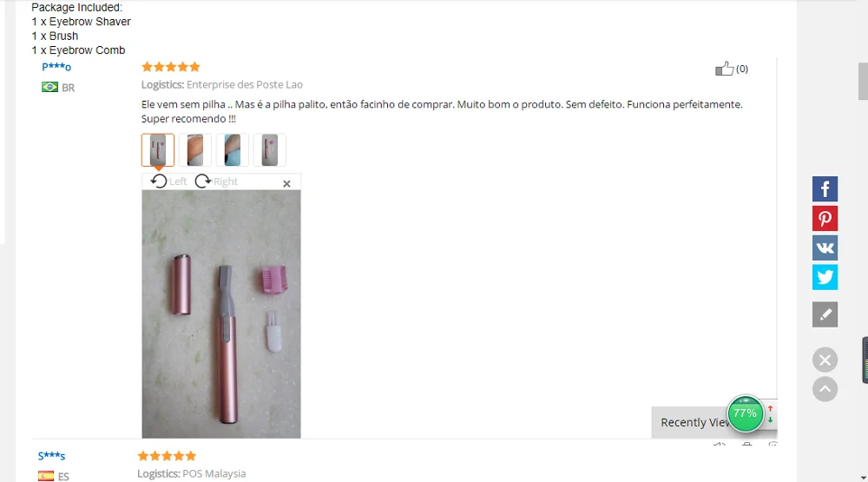Viewport: 868px width, 482px height.
Task: Expand the Recently Viewed panel
Action: coord(694,422)
